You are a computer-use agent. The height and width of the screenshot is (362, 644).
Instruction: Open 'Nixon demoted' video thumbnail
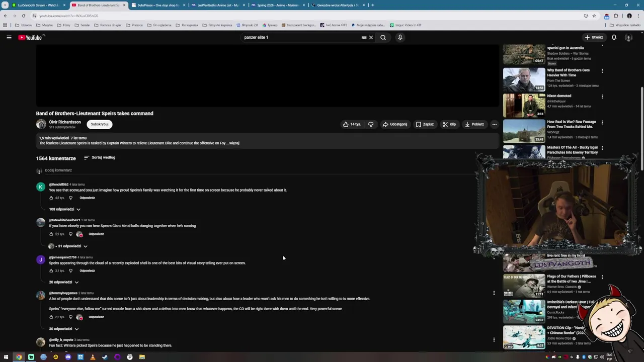(x=524, y=105)
